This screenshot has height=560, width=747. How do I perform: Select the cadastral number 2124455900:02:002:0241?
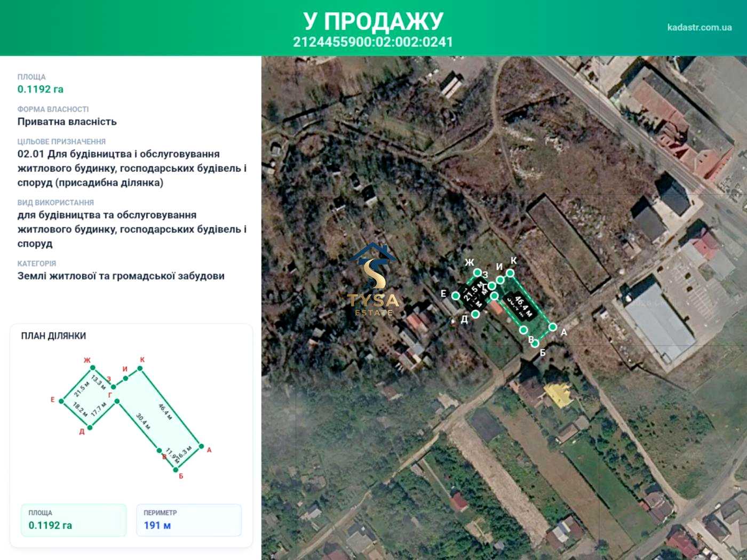[372, 42]
